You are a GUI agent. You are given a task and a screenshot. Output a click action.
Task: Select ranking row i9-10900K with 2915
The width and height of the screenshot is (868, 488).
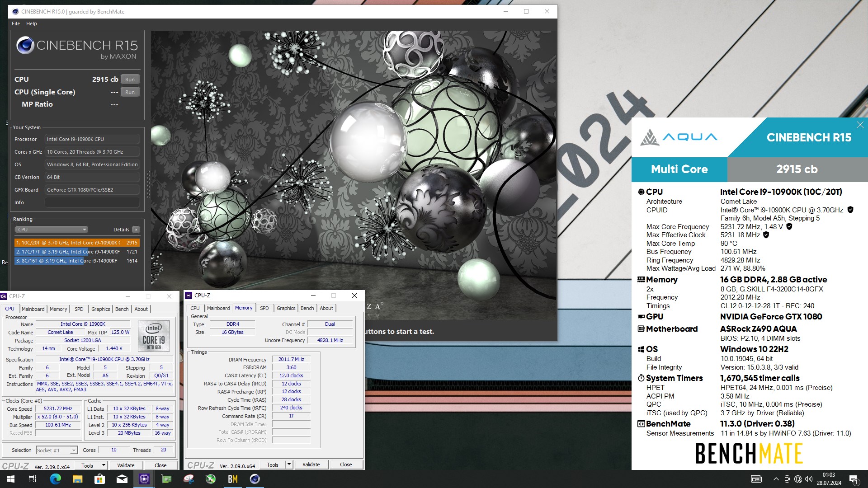click(x=77, y=243)
